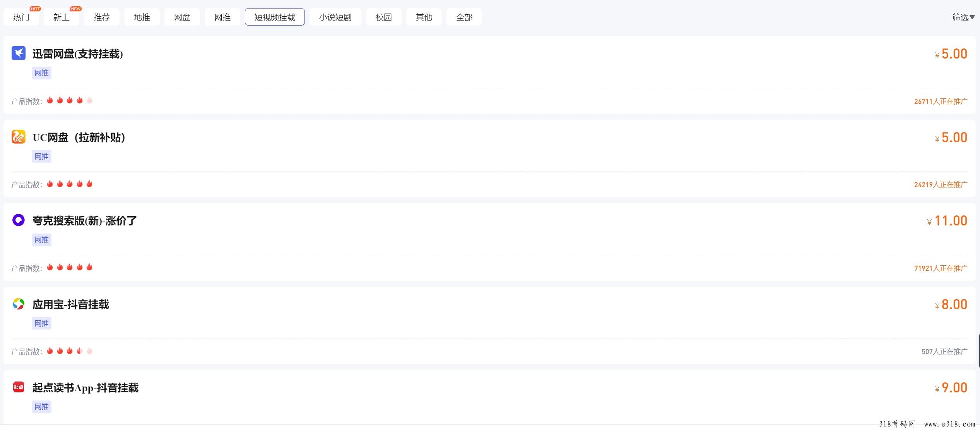
Task: Open UC网盘（拉新补贴）product title
Action: pos(79,138)
